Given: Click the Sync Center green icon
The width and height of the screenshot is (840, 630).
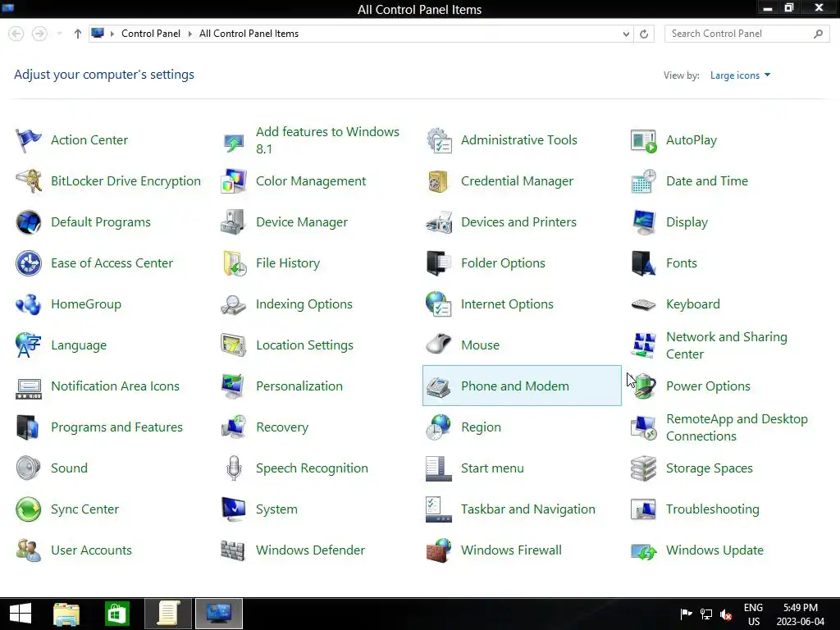Looking at the screenshot, I should pos(29,509).
